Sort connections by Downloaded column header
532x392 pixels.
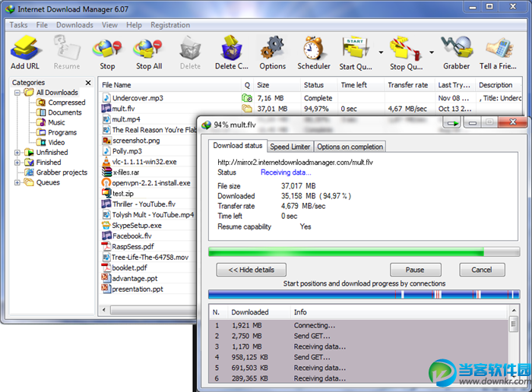[x=258, y=312]
